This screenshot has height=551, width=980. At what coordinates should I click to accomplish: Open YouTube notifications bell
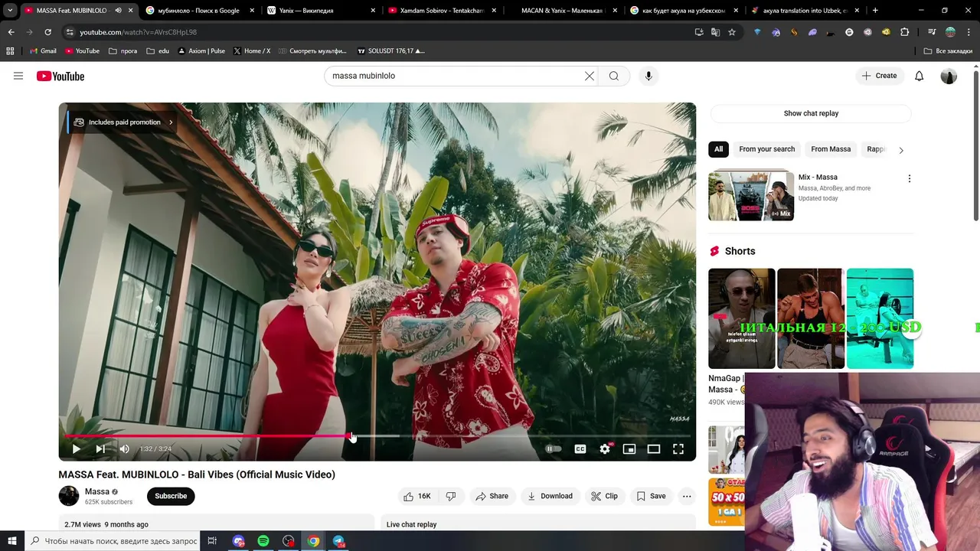920,76
